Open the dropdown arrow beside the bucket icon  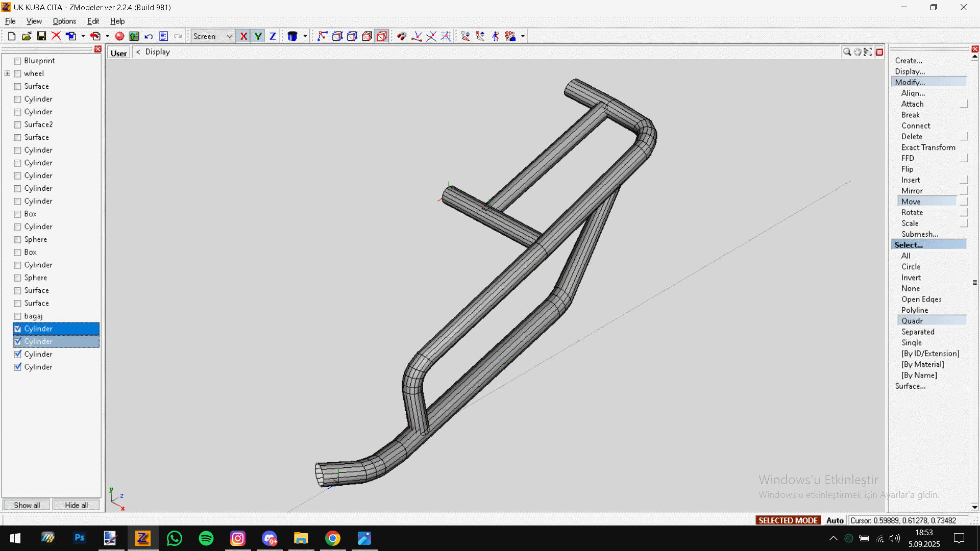tap(305, 36)
